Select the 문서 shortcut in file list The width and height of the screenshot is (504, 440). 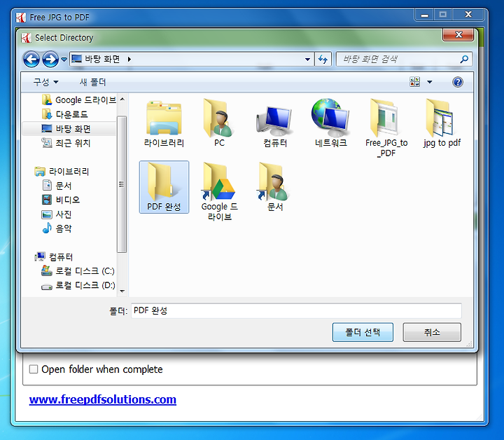coord(275,187)
